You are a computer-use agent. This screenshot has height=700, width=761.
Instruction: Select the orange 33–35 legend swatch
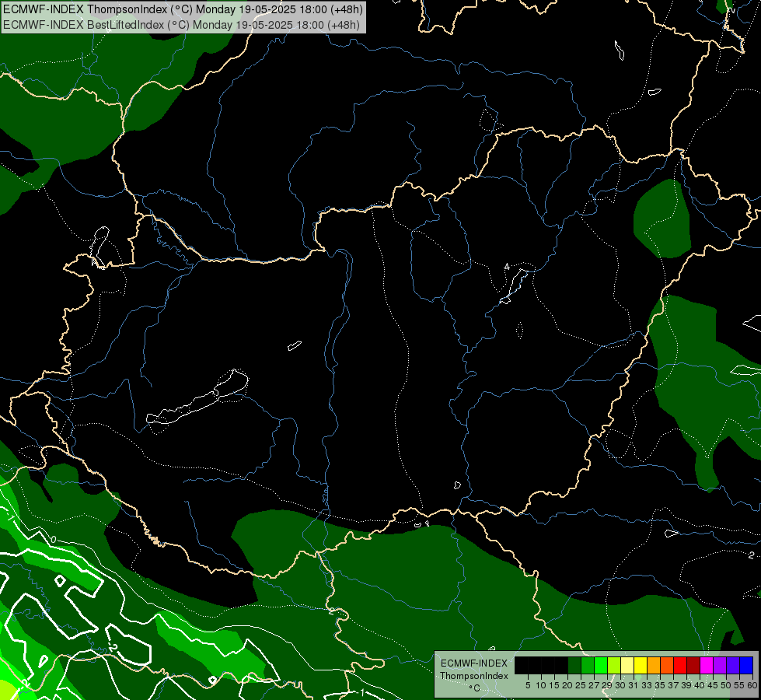click(654, 664)
